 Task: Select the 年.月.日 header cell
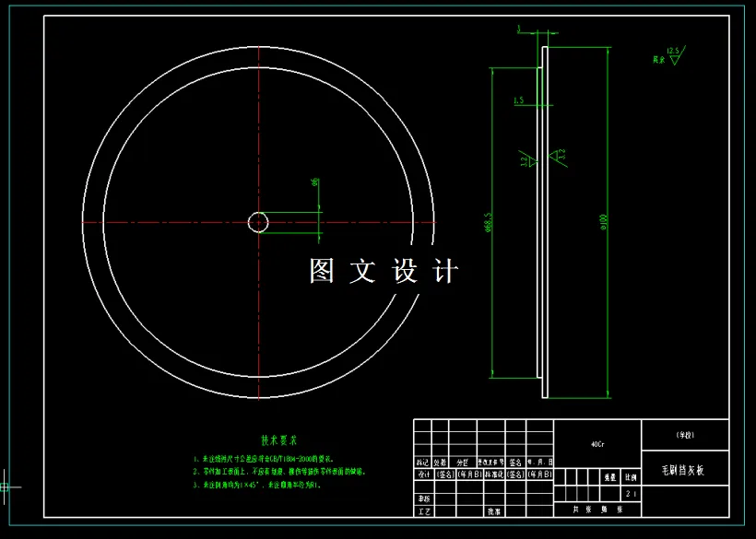point(540,463)
